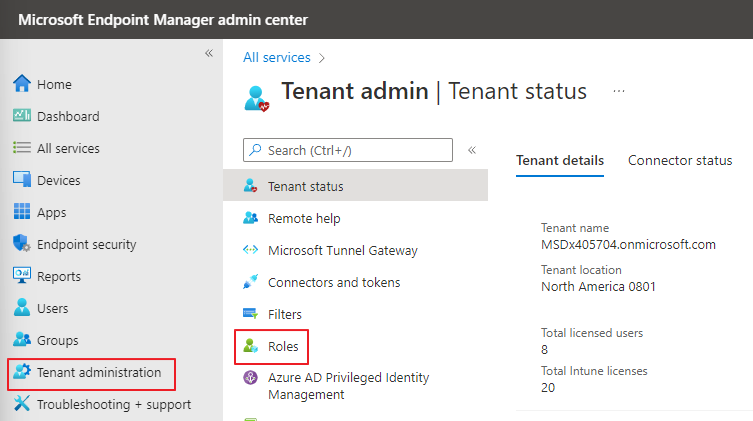Click the Azure AD Privileged Identity Management icon
Viewport: 753px width, 421px height.
(x=250, y=377)
